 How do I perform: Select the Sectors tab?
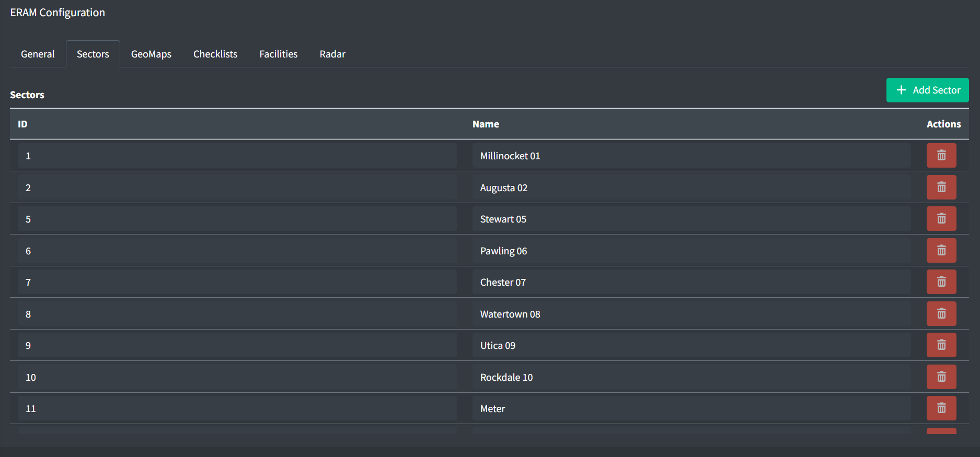coord(93,54)
